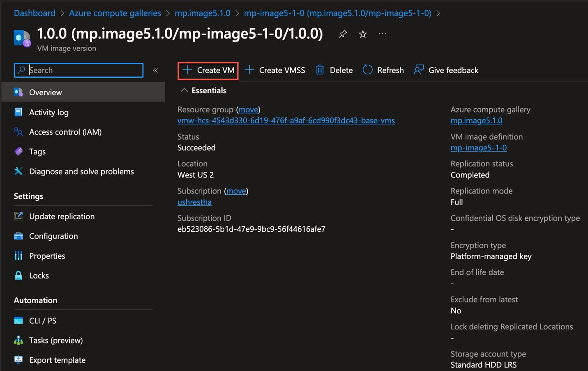588x371 pixels.
Task: Click the Create VM button label
Action: tap(216, 70)
